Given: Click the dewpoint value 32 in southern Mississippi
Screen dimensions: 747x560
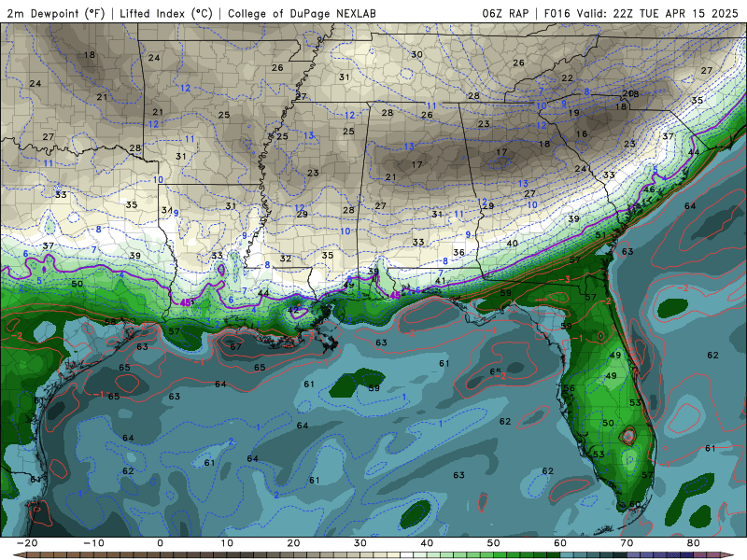Looking at the screenshot, I should [x=286, y=259].
